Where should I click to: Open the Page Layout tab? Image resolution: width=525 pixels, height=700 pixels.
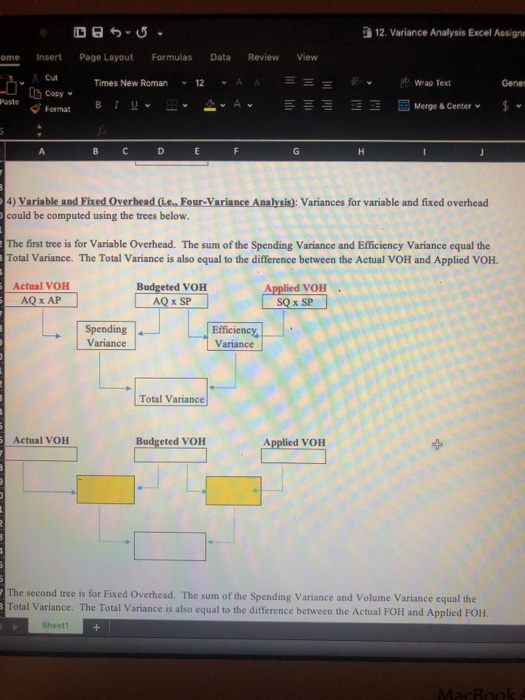(106, 57)
